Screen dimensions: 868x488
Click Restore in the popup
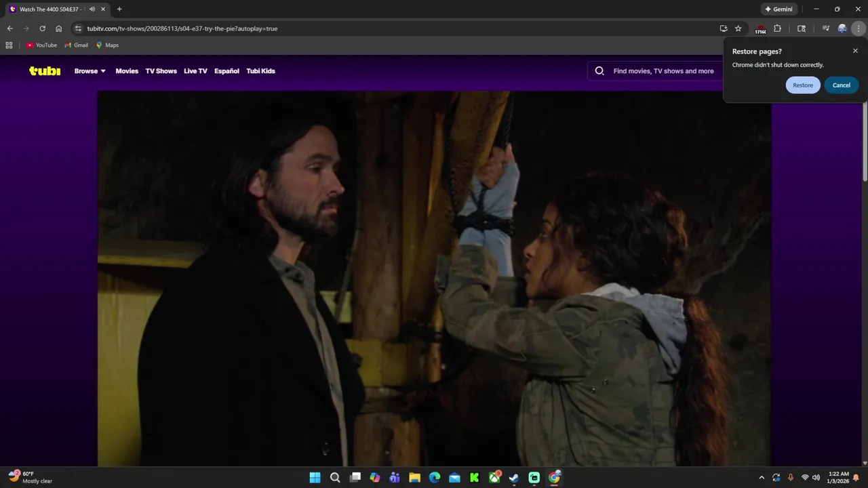[x=803, y=85]
